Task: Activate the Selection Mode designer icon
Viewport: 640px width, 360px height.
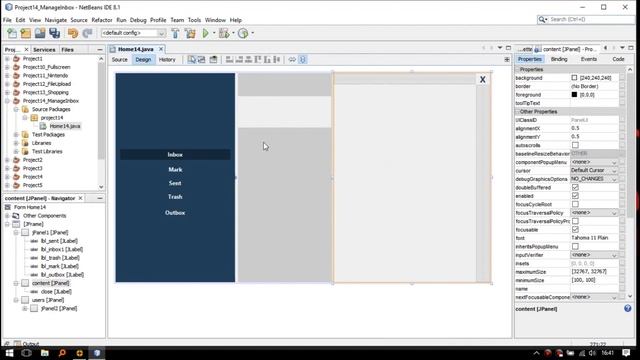Action: 192,60
